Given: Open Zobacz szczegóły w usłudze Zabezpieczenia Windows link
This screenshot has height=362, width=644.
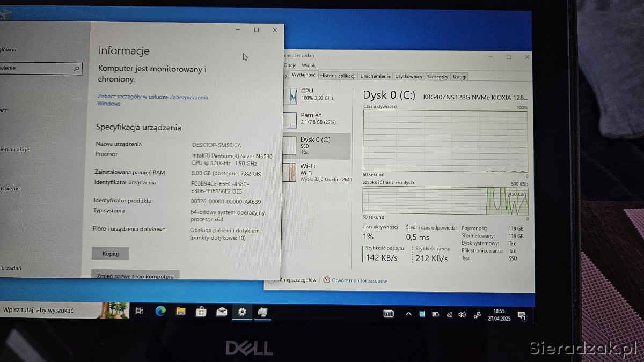Looking at the screenshot, I should click(x=152, y=100).
